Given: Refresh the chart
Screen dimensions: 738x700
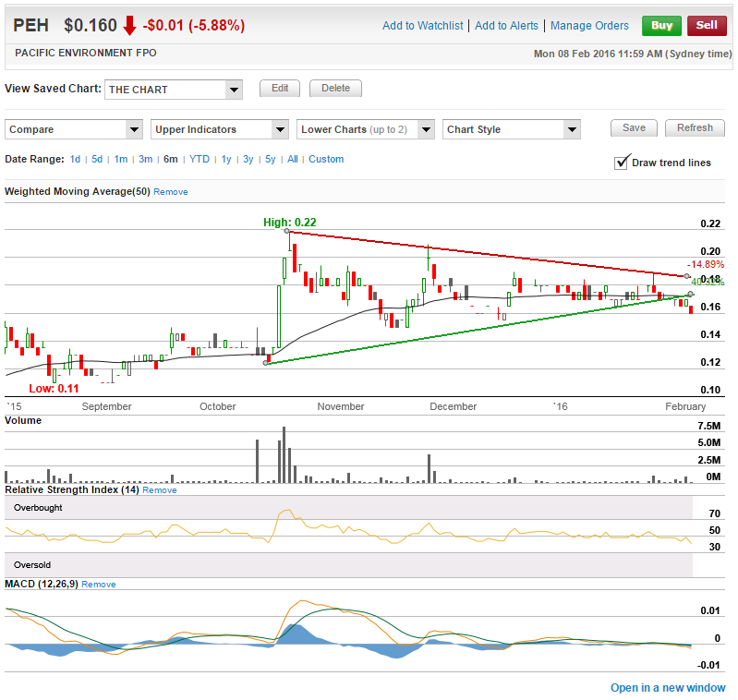Looking at the screenshot, I should pos(695,128).
